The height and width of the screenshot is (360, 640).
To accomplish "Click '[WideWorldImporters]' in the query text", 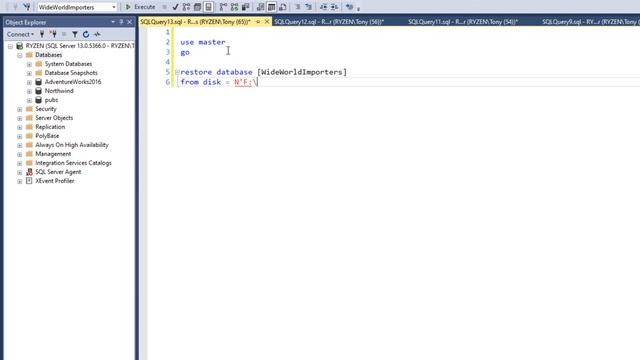I will tap(302, 72).
